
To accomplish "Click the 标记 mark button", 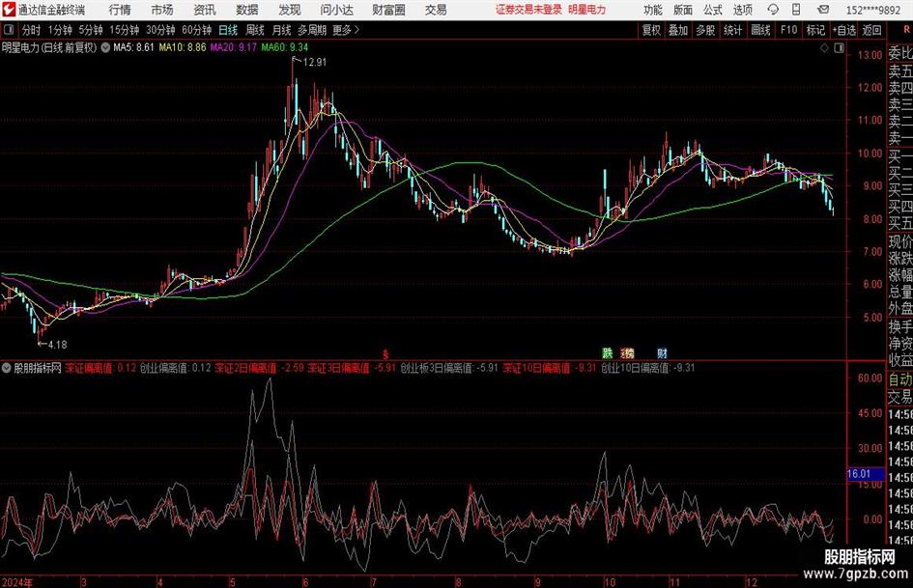I will click(x=815, y=30).
